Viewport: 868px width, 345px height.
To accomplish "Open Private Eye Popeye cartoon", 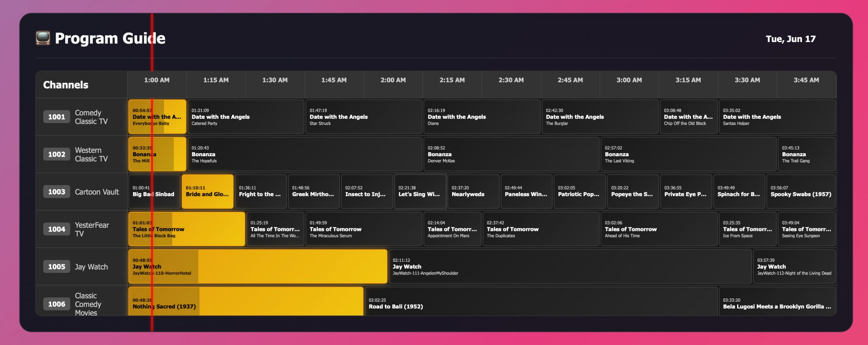I will tap(686, 191).
